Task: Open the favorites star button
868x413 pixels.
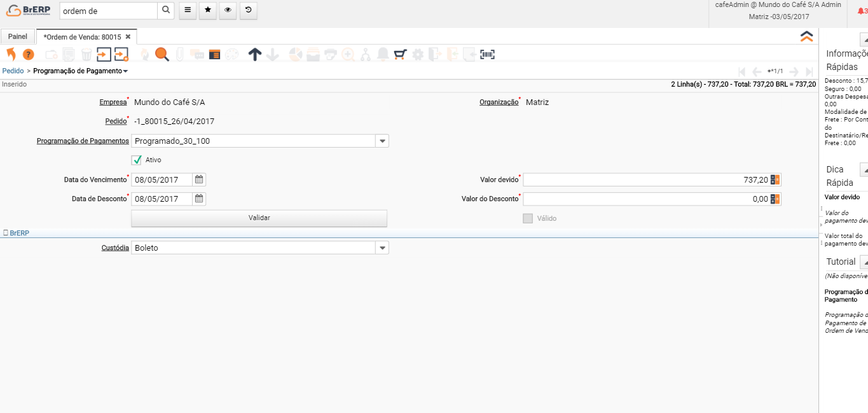Action: [x=208, y=10]
